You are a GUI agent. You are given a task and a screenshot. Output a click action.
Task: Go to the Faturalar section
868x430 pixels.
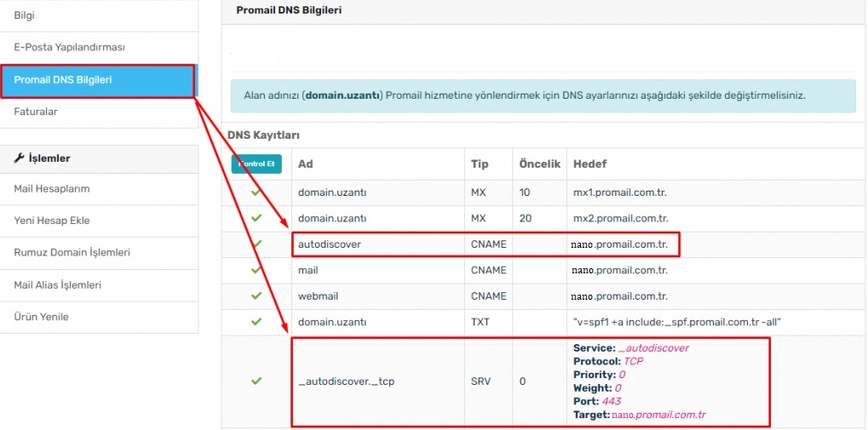point(36,112)
